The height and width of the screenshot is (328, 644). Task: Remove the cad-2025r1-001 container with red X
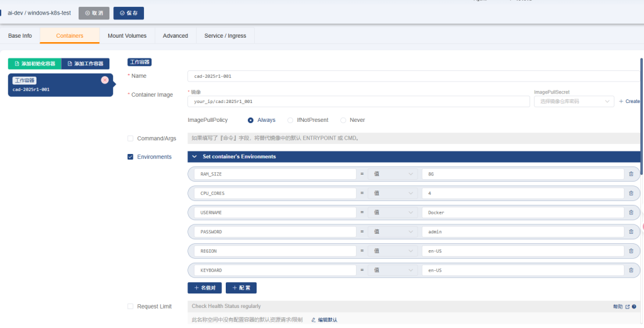104,80
